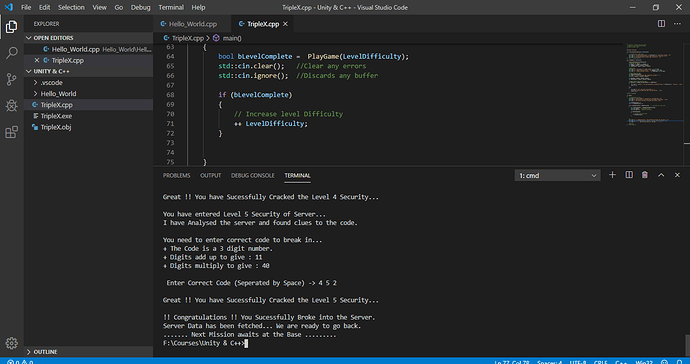
Task: Click 'if (bLevelComplete)' on line 68
Action: [255, 95]
